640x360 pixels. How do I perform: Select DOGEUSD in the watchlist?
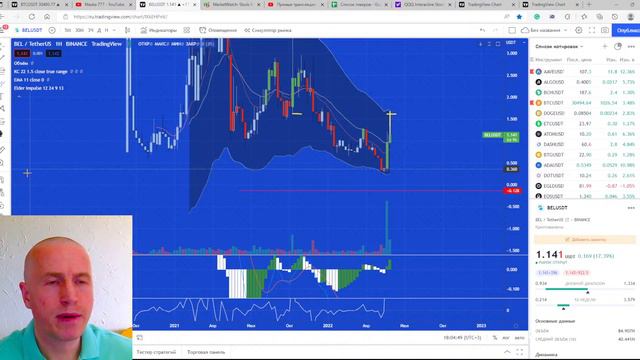pos(584,113)
